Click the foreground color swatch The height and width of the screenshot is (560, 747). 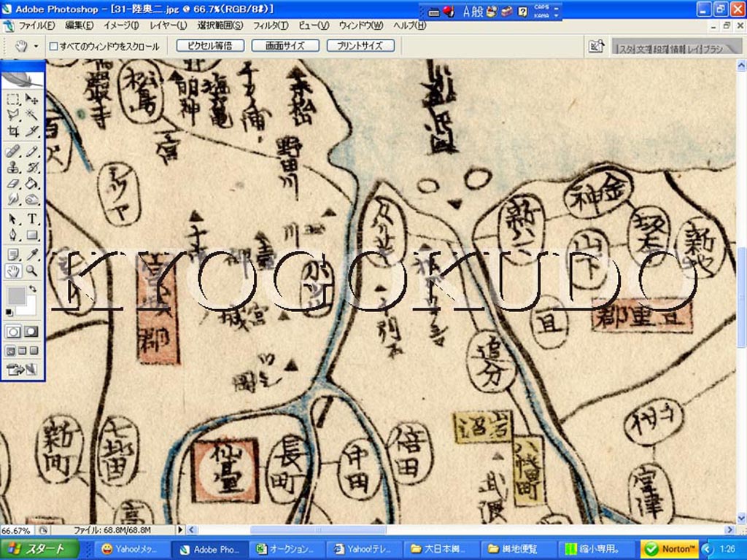click(x=16, y=296)
